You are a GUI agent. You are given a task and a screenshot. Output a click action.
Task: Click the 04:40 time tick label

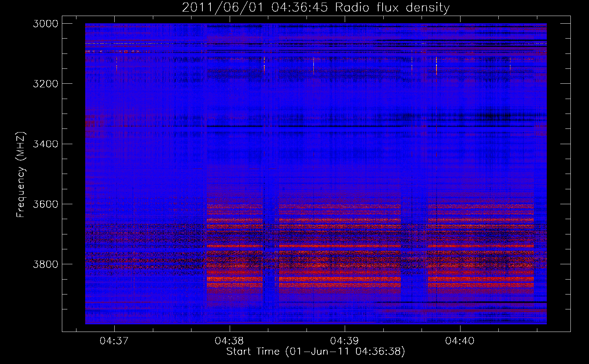tap(460, 341)
